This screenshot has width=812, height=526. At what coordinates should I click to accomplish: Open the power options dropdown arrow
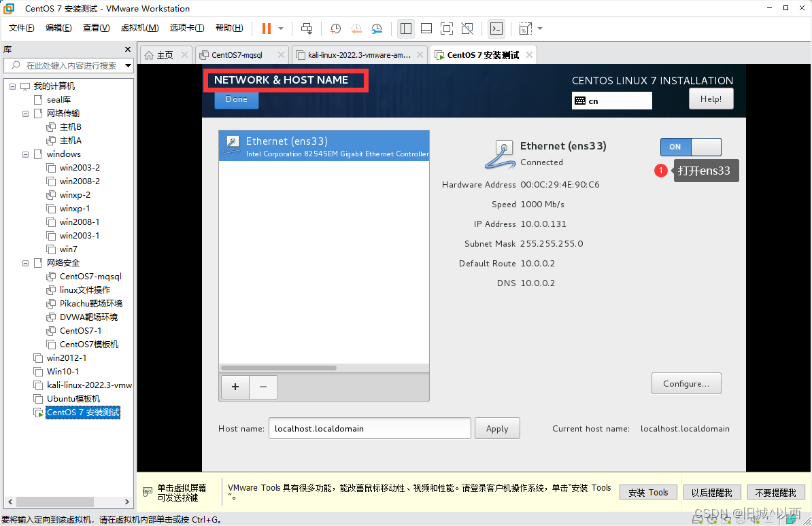[x=281, y=29]
